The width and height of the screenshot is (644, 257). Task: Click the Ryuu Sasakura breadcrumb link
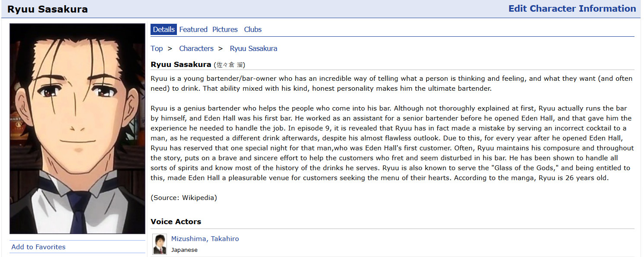(253, 48)
